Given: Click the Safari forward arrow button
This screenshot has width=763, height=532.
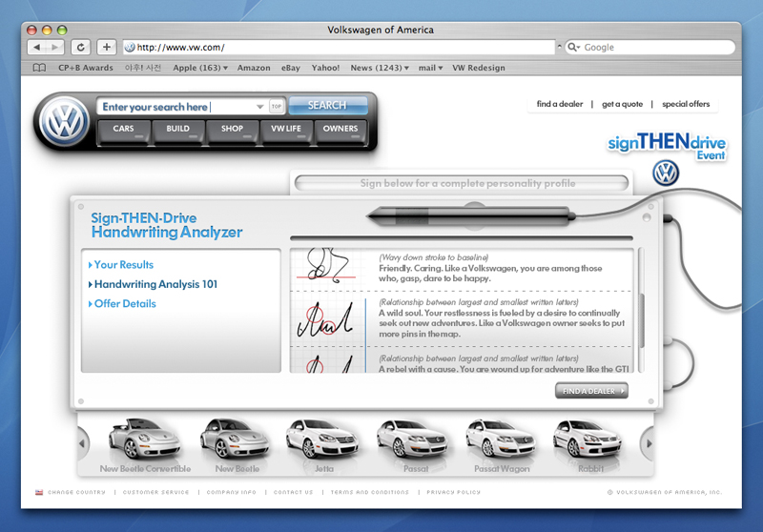Looking at the screenshot, I should click(55, 47).
